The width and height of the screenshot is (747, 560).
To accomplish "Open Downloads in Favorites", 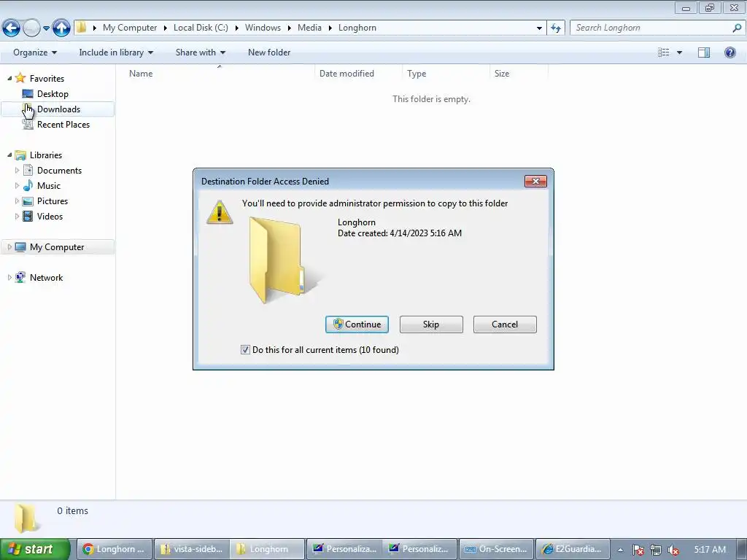I will (58, 109).
